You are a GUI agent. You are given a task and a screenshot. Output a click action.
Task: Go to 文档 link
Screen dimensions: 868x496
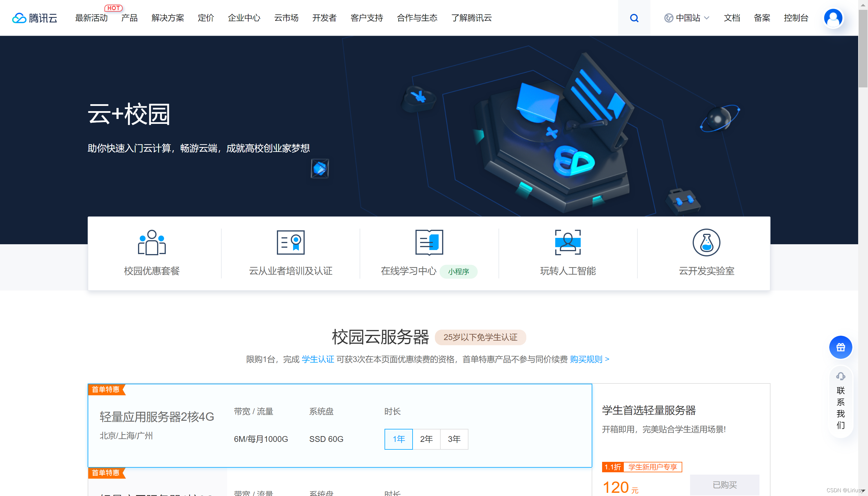732,18
